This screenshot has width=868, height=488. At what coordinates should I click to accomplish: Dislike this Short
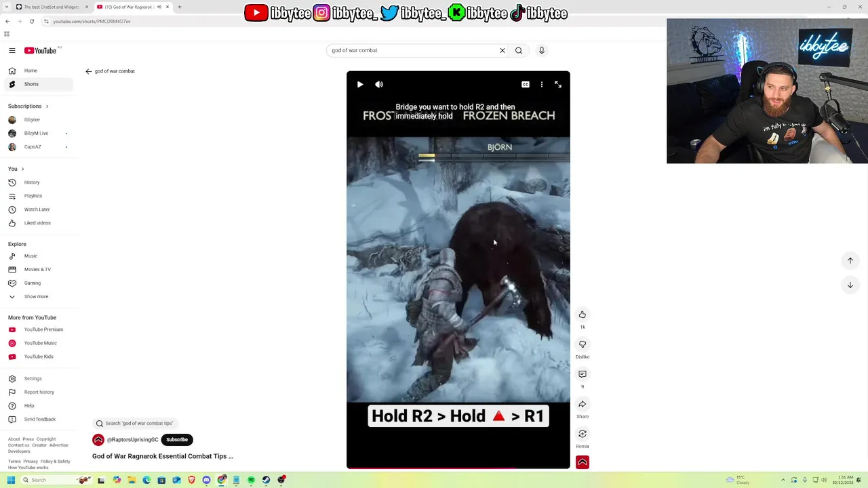point(582,344)
